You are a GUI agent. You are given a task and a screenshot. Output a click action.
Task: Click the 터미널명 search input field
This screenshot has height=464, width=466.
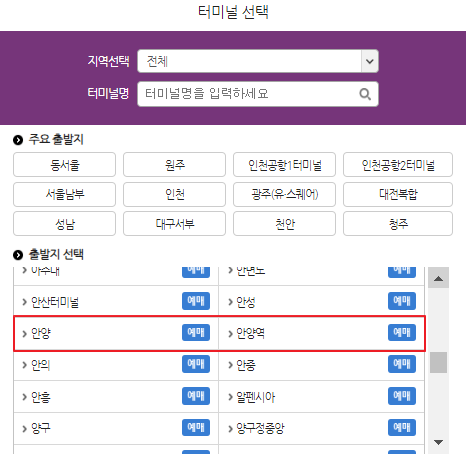tap(258, 94)
